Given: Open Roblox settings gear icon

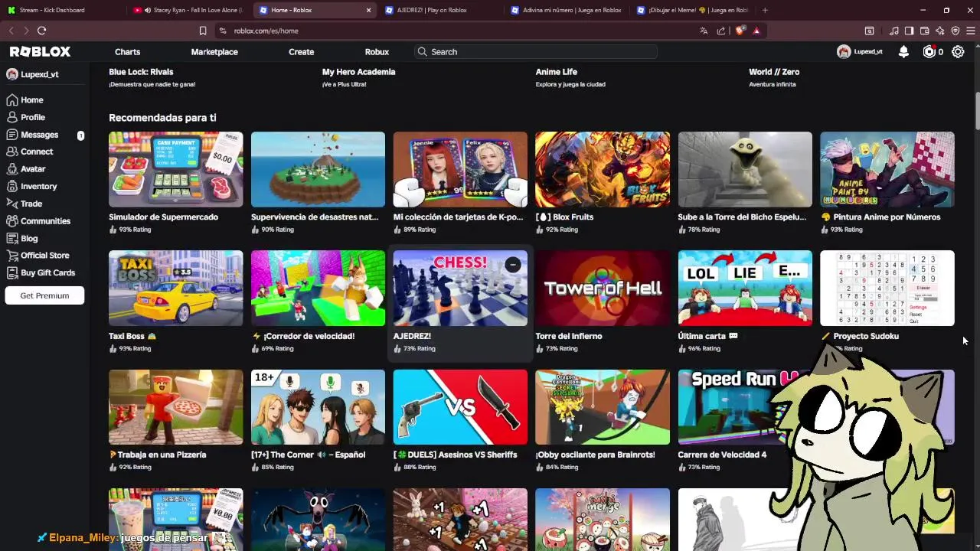Looking at the screenshot, I should point(958,51).
